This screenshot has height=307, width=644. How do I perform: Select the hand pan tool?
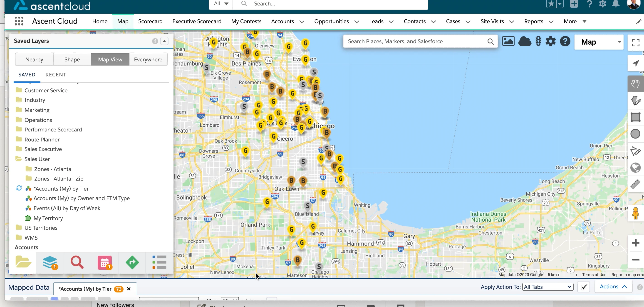[636, 84]
